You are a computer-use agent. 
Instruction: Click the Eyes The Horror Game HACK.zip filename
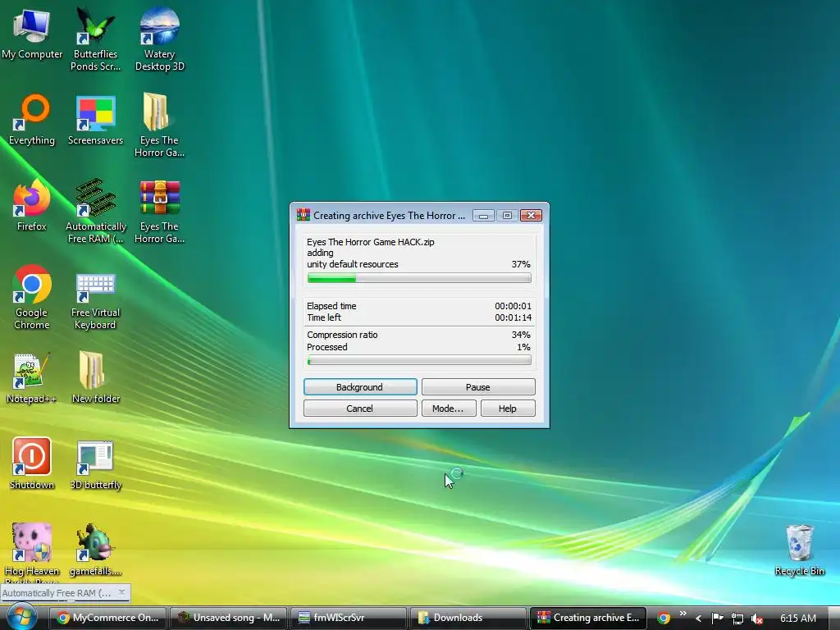(371, 242)
